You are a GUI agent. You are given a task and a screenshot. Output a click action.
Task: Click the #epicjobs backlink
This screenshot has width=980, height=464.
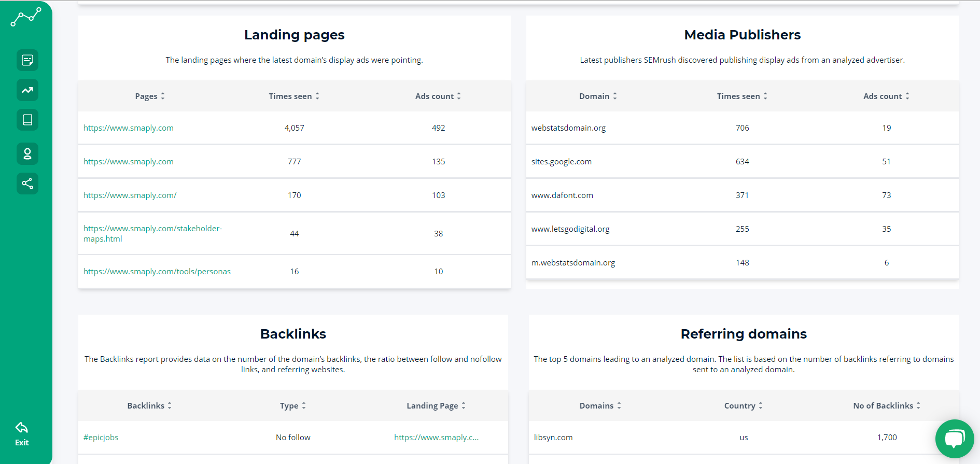pyautogui.click(x=101, y=438)
